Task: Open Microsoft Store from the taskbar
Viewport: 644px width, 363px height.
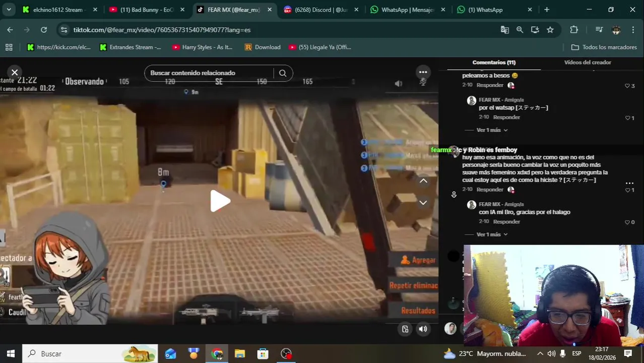Action: click(263, 353)
